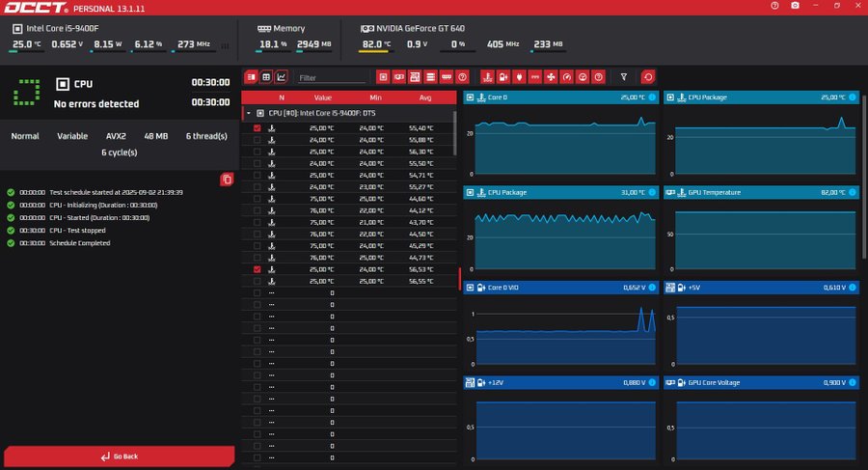Click the GPU temperature 82.0 °C reading

click(x=376, y=43)
